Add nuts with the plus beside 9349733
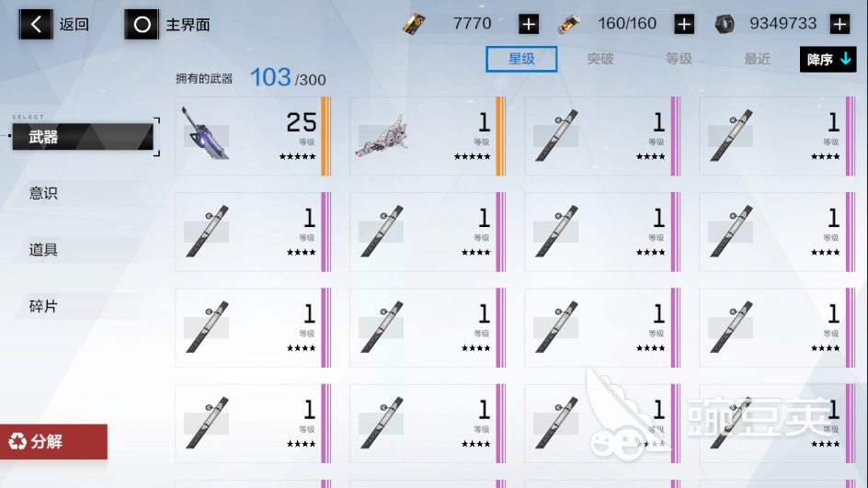Image resolution: width=868 pixels, height=488 pixels. [x=839, y=24]
